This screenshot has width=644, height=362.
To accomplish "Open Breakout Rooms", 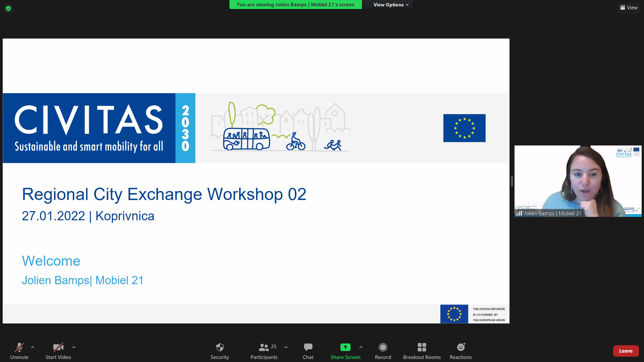I will (x=422, y=348).
